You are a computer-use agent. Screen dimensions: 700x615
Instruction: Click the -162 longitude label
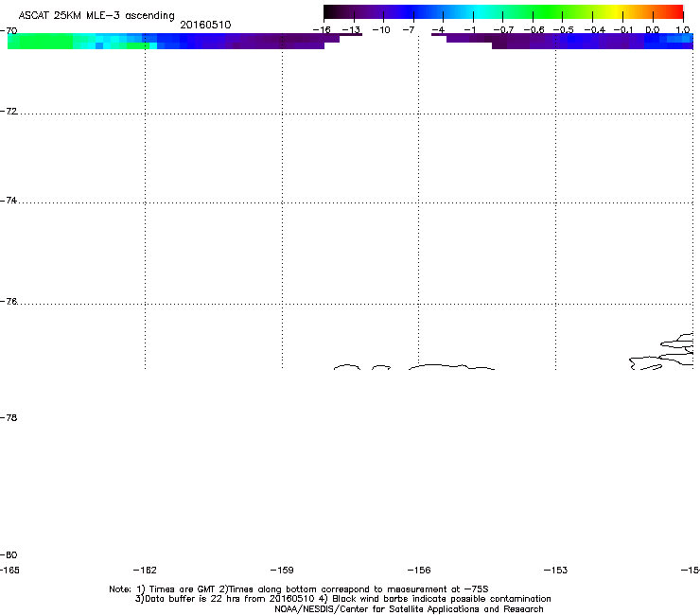pyautogui.click(x=145, y=570)
